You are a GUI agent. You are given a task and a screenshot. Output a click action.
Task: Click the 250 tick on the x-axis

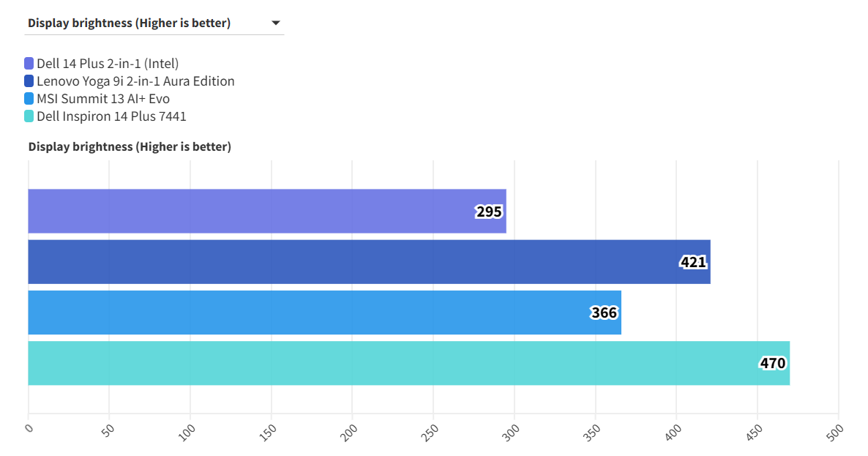433,429
